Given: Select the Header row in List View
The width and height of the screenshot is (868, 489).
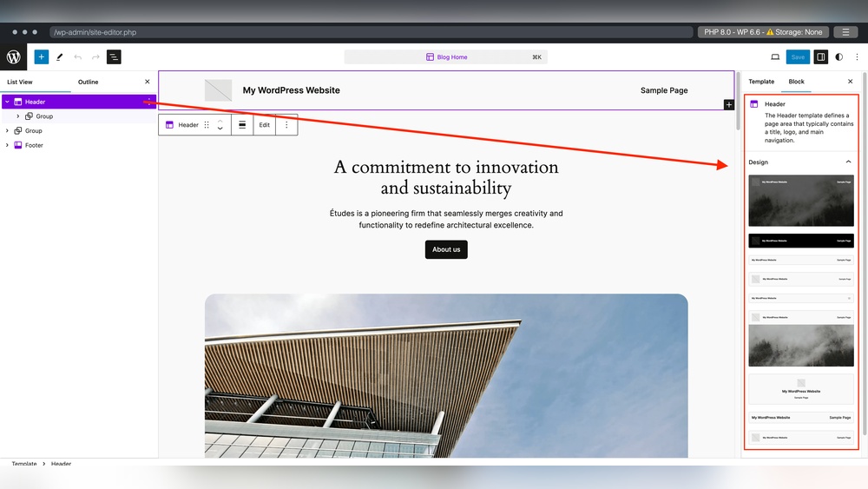Looking at the screenshot, I should [79, 102].
